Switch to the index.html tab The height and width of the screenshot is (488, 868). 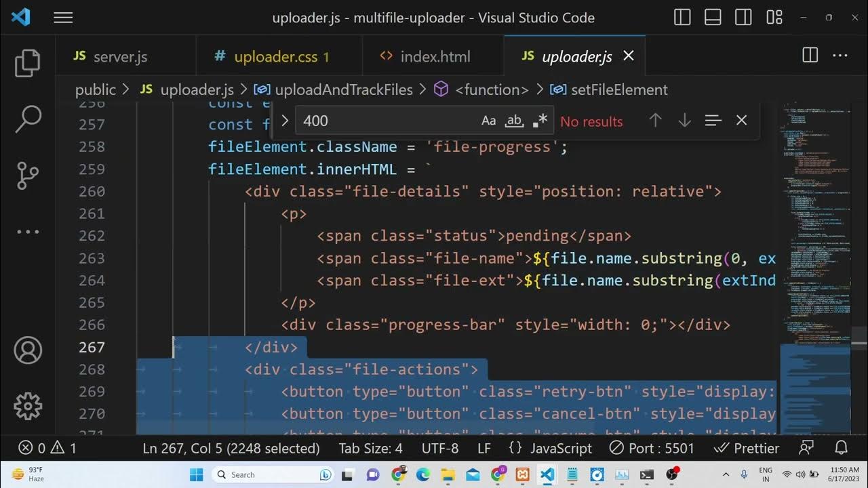coord(435,57)
